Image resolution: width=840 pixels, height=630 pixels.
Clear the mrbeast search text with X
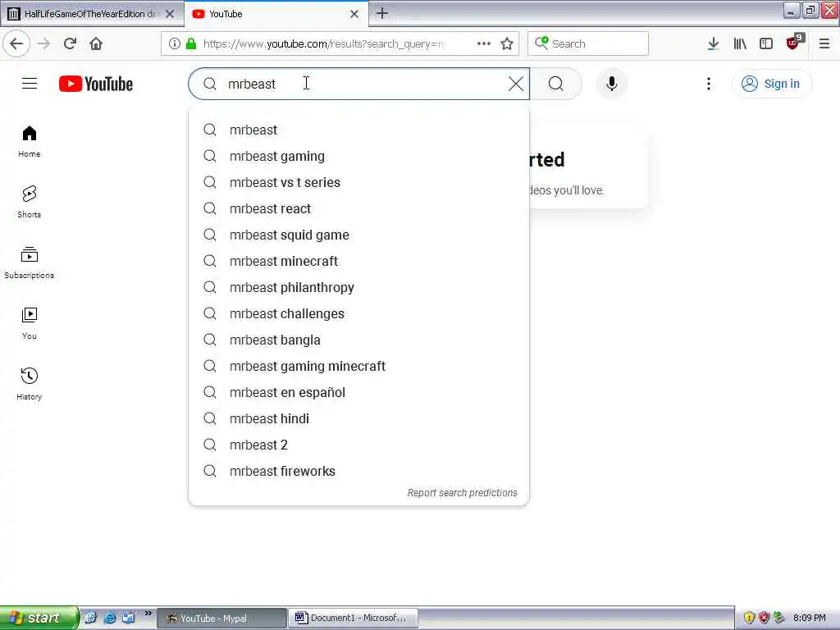click(x=516, y=84)
